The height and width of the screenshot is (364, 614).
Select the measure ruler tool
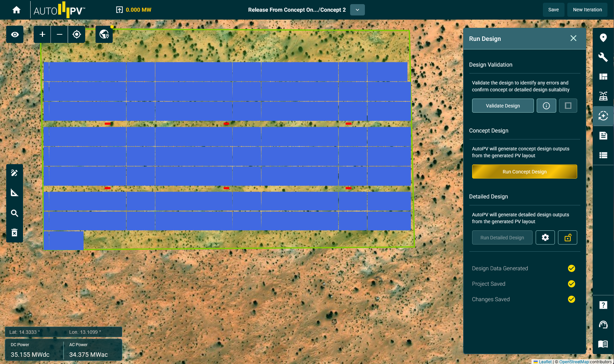click(x=14, y=193)
